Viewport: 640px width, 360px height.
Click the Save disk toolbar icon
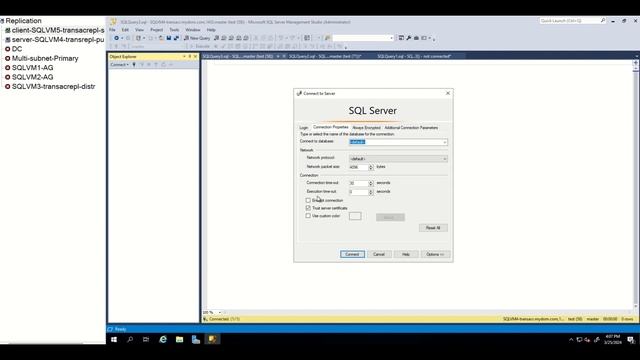[x=169, y=38]
